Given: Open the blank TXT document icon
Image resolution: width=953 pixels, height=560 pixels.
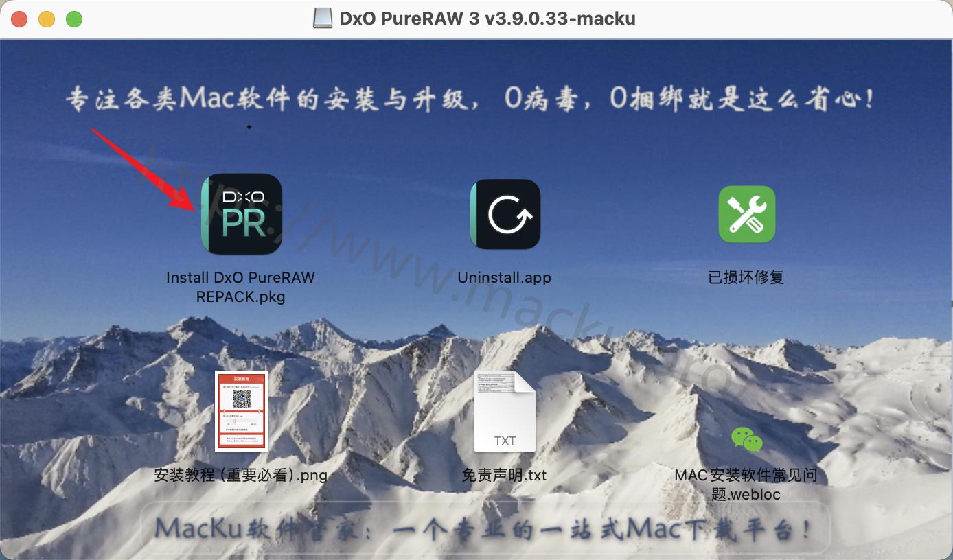Looking at the screenshot, I should coord(505,411).
